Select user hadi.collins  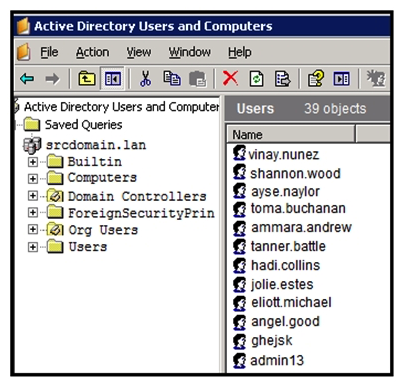[x=285, y=265]
